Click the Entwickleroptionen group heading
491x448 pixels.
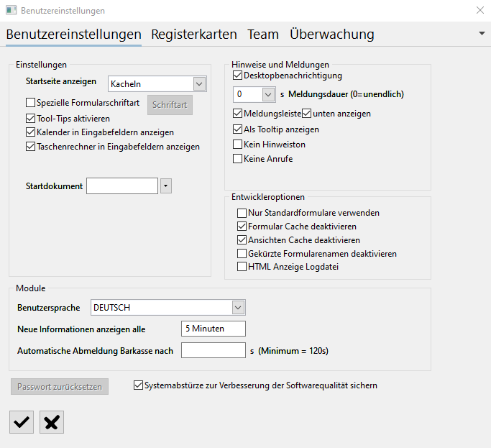click(268, 197)
